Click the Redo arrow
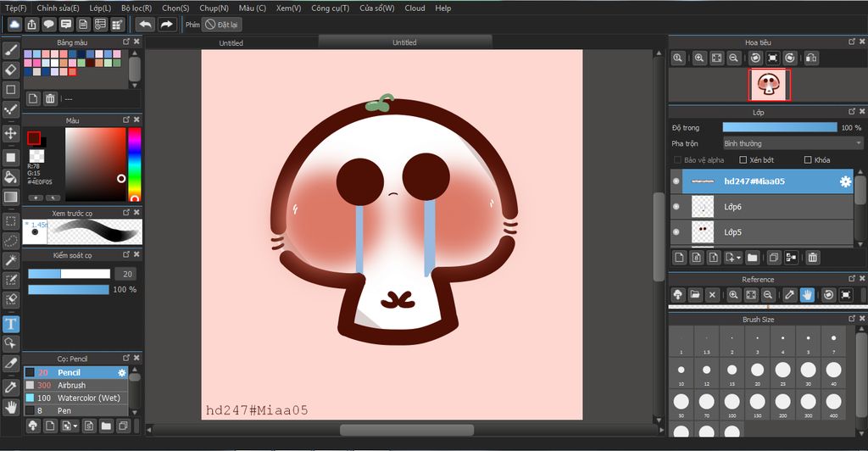This screenshot has width=868, height=451. click(166, 25)
